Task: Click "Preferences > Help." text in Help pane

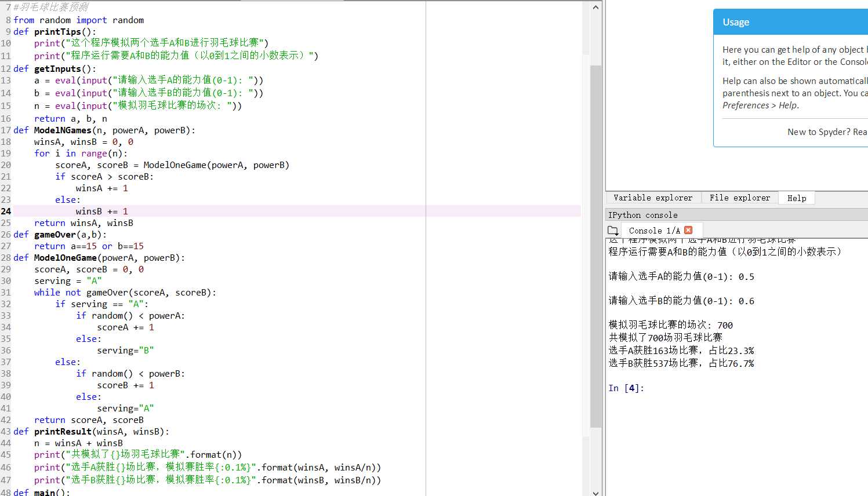Action: click(761, 105)
